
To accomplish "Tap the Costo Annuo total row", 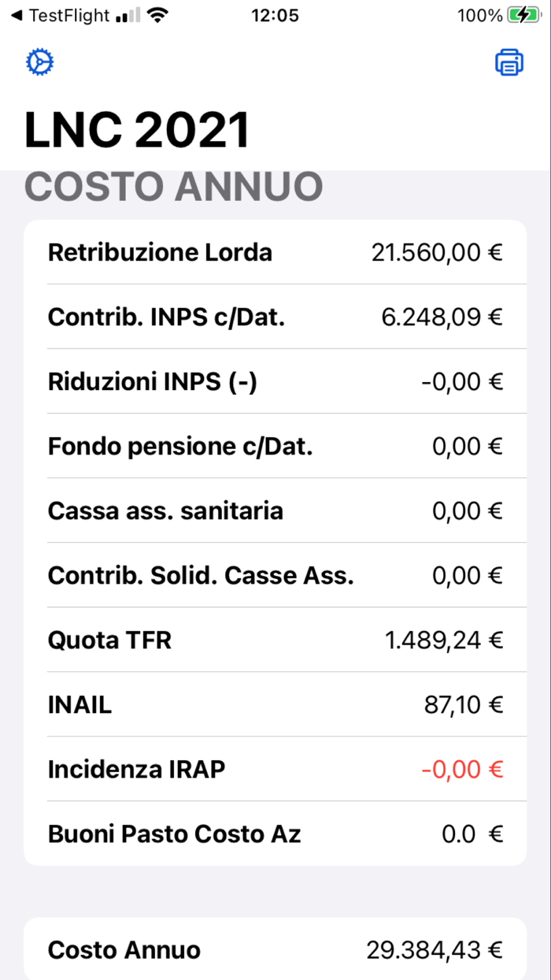I will pyautogui.click(x=275, y=950).
